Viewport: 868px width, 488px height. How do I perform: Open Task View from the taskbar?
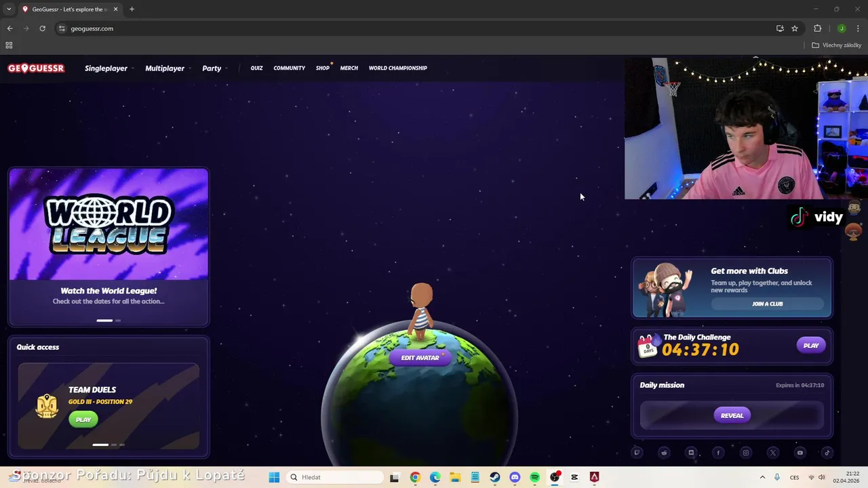pos(395,477)
